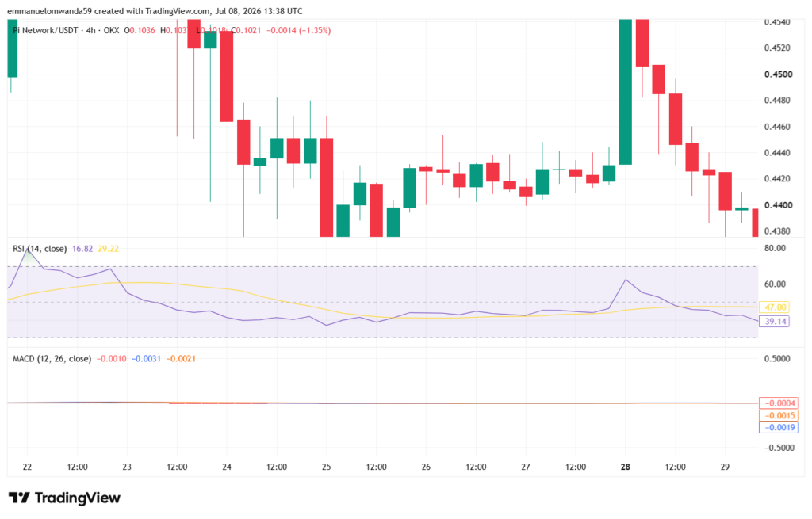Click the RSI (14, close) indicator label
Viewport: 812px width, 519px height.
pos(40,249)
